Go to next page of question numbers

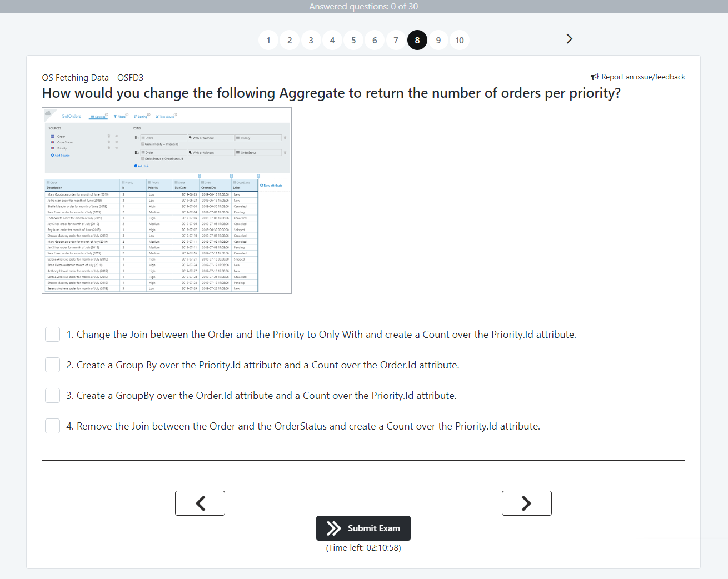[569, 39]
